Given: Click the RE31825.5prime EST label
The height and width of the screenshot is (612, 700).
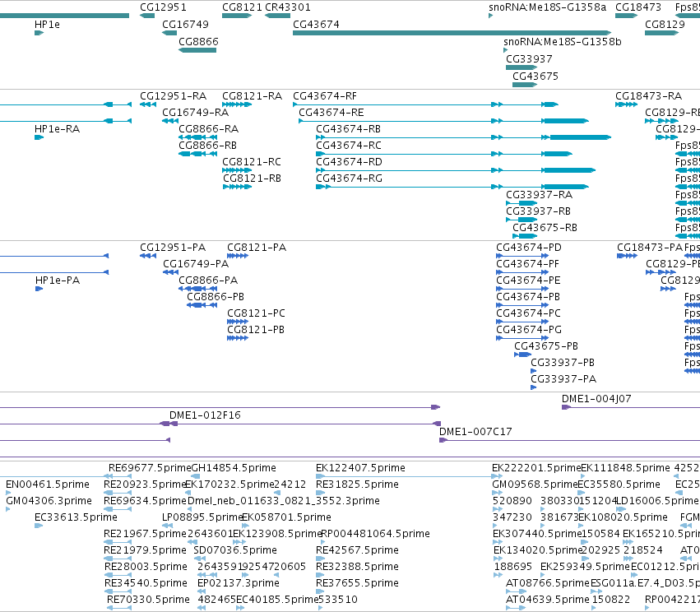Looking at the screenshot, I should [x=357, y=484].
